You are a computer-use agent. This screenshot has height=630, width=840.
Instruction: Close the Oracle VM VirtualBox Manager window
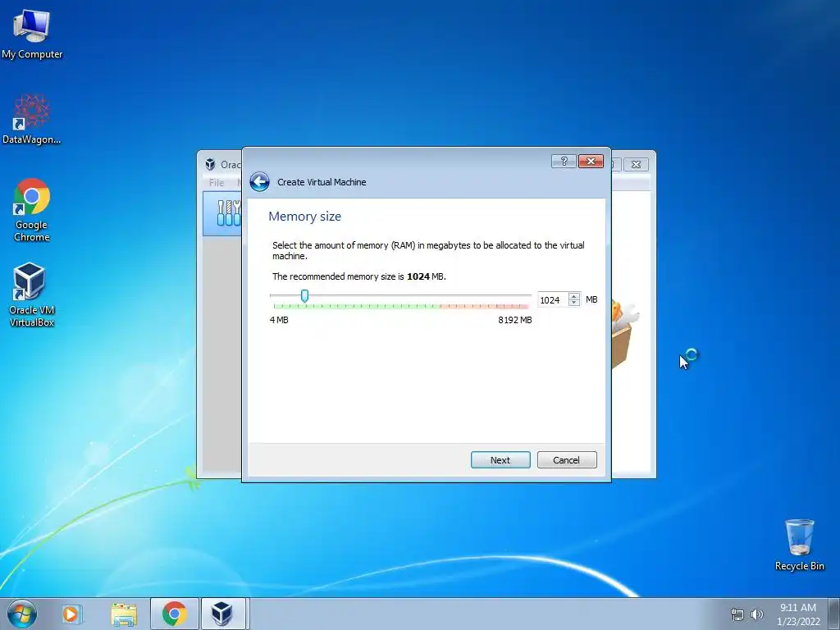coord(636,164)
